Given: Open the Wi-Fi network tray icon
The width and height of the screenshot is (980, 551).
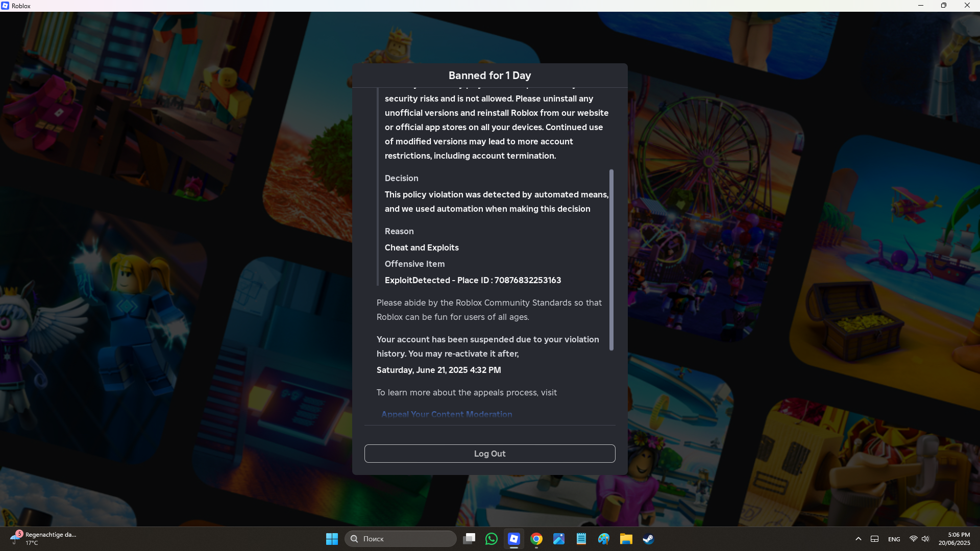Looking at the screenshot, I should click(914, 539).
